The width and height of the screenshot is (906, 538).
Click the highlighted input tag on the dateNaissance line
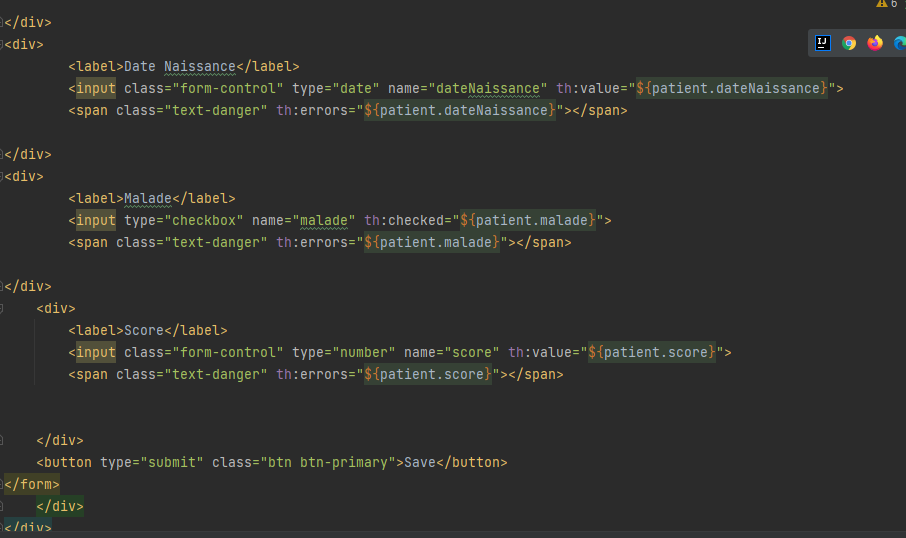point(96,88)
